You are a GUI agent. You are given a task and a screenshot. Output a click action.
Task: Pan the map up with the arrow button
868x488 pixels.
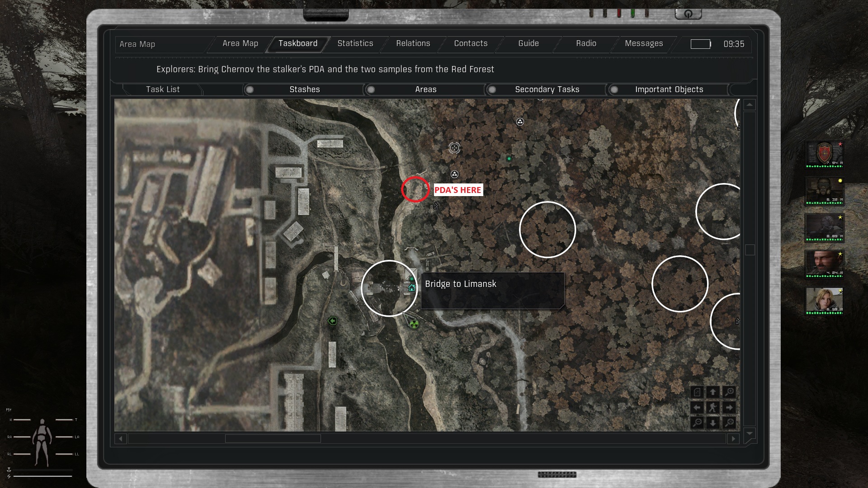(x=713, y=392)
